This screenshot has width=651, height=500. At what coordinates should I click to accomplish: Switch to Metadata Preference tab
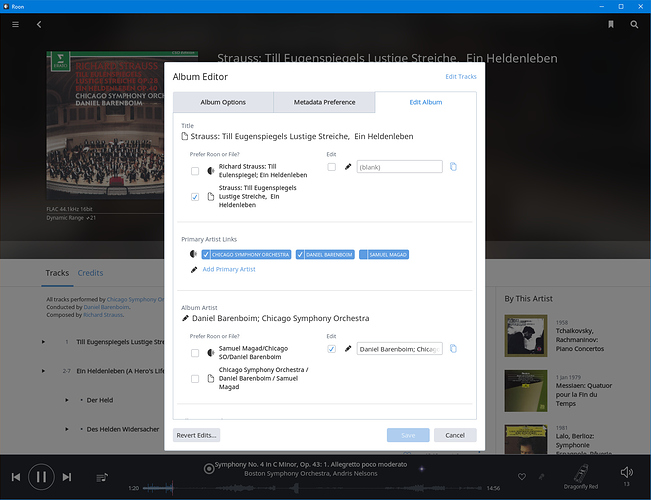click(x=324, y=102)
